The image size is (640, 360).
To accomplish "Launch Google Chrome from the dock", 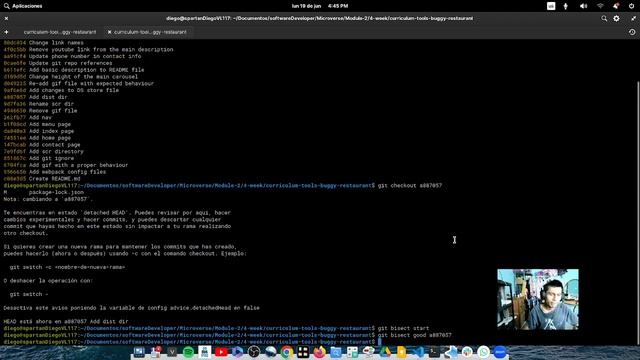I will tap(287, 352).
